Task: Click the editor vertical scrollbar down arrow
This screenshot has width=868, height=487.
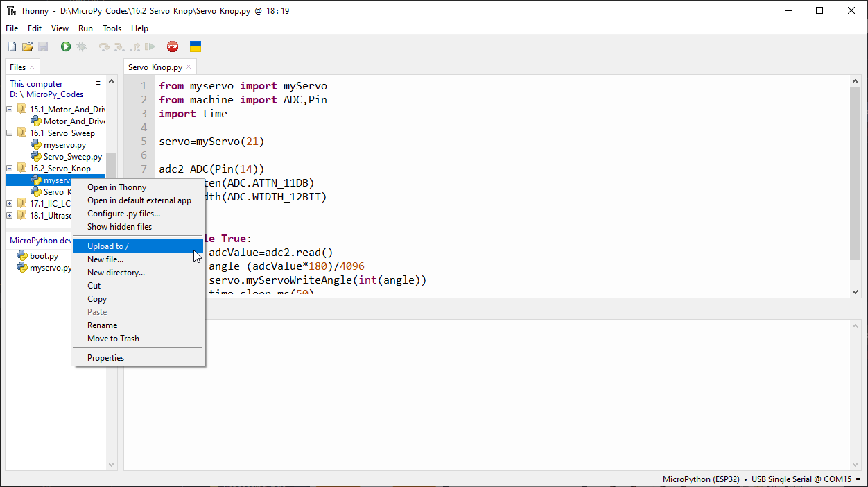Action: tap(855, 293)
